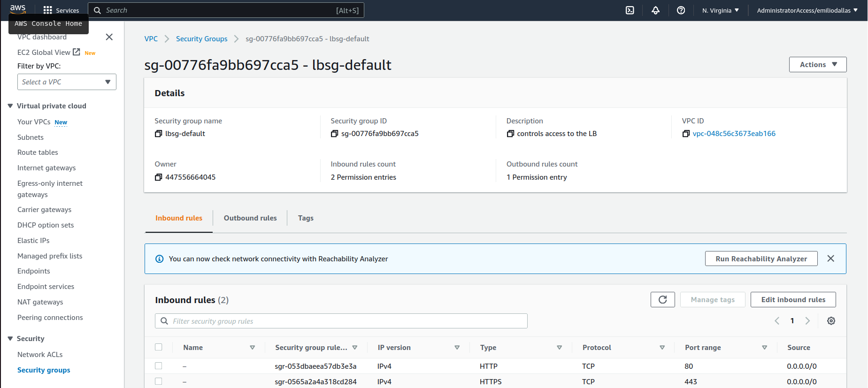
Task: Copy the security group ID value
Action: click(x=334, y=134)
